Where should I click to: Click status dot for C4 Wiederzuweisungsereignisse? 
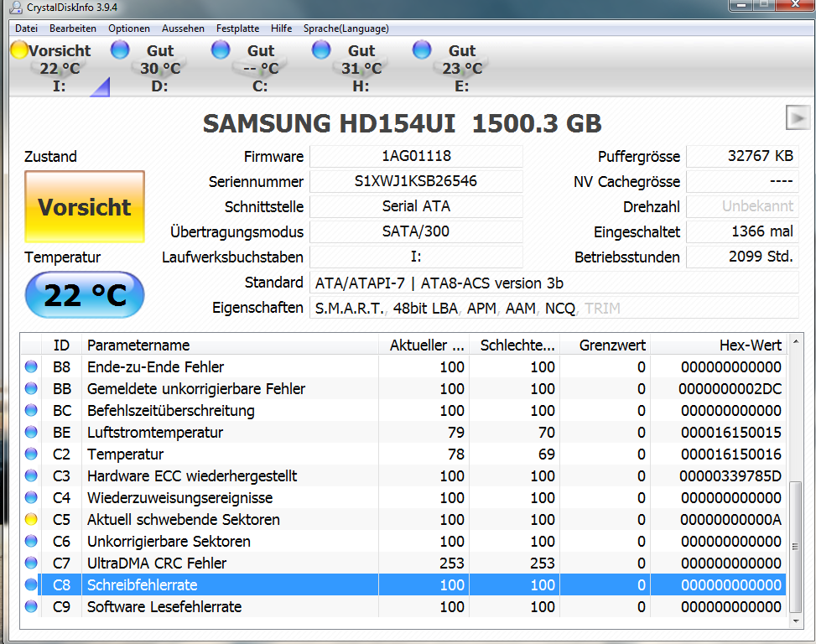point(31,498)
